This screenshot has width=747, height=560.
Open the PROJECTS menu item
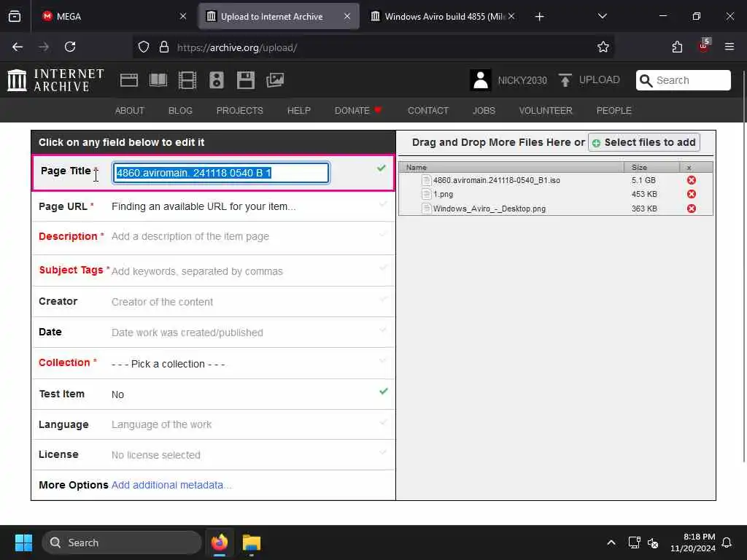click(239, 111)
